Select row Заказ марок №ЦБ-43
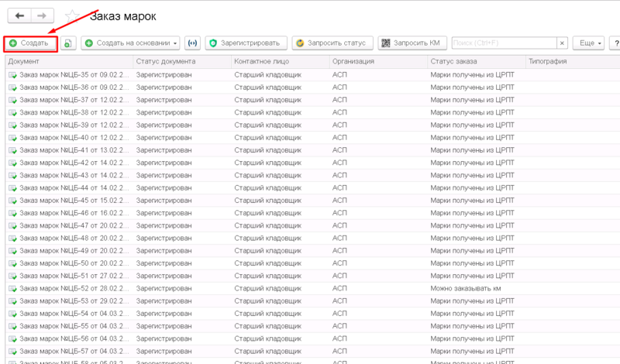Screen dimensions: 620x364 (x=312, y=175)
